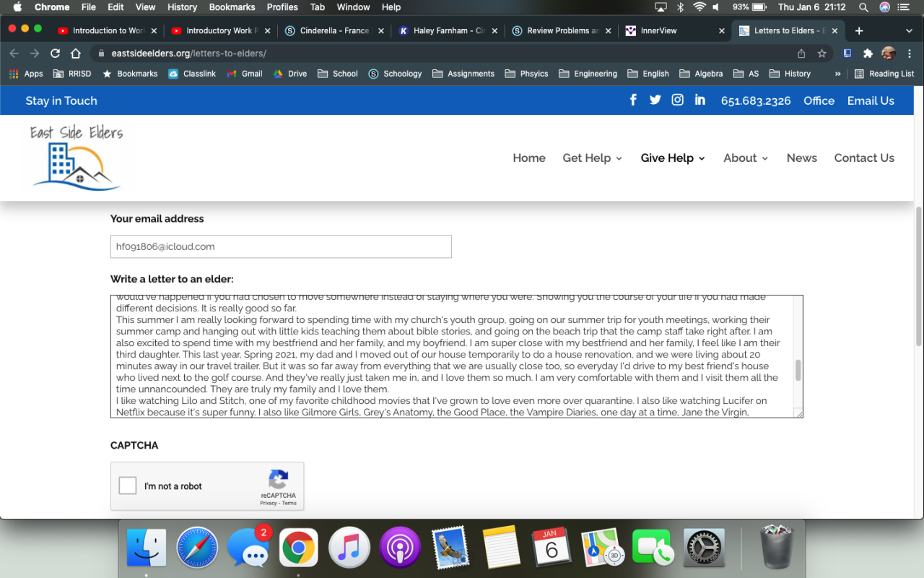Open Finder from the Dock
924x578 pixels.
point(147,547)
